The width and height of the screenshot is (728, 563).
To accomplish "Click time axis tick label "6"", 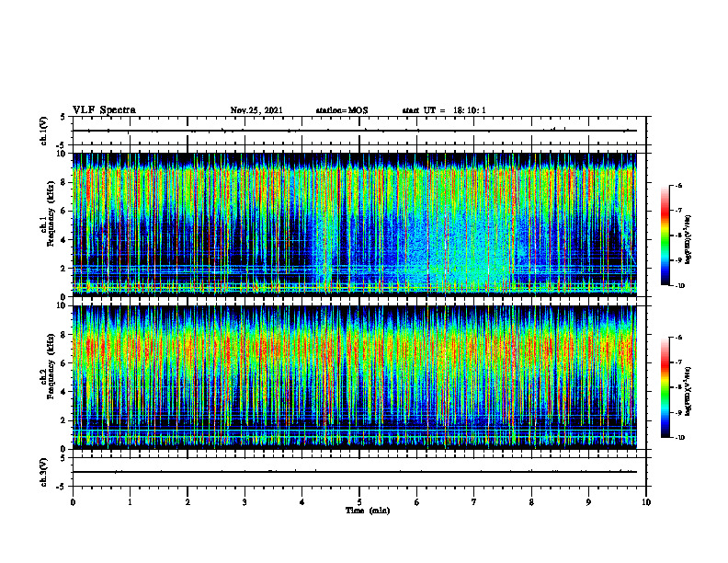I will click(417, 502).
